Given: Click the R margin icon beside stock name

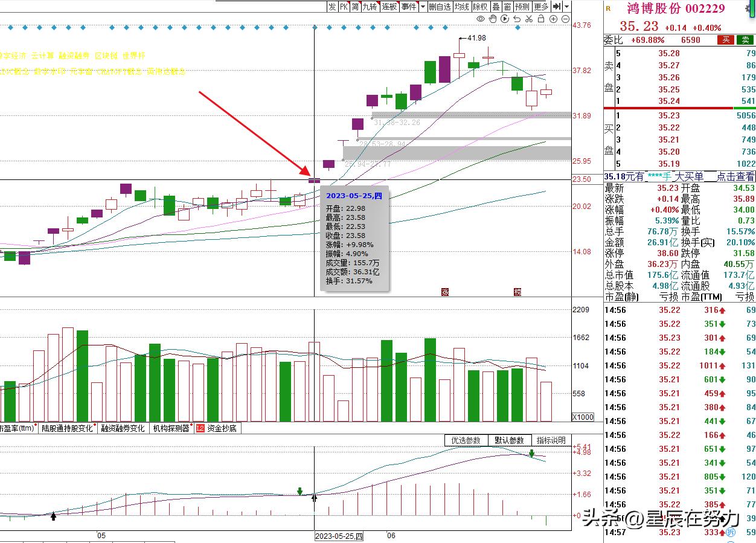Looking at the screenshot, I should coord(608,8).
